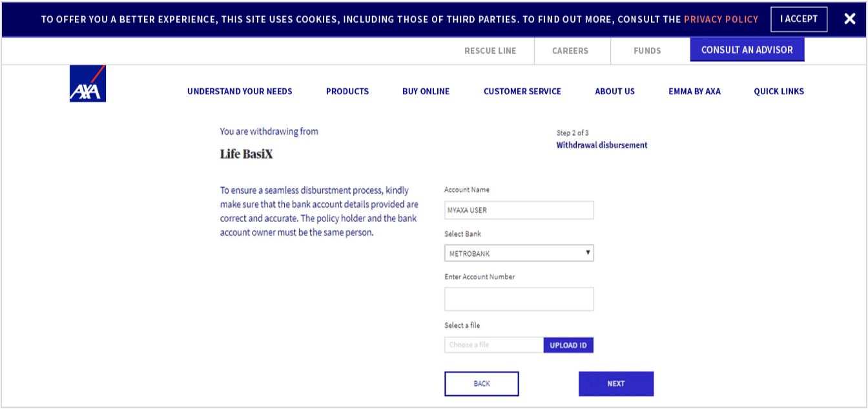Image resolution: width=868 pixels, height=409 pixels.
Task: Open the Funds link
Action: [x=647, y=50]
